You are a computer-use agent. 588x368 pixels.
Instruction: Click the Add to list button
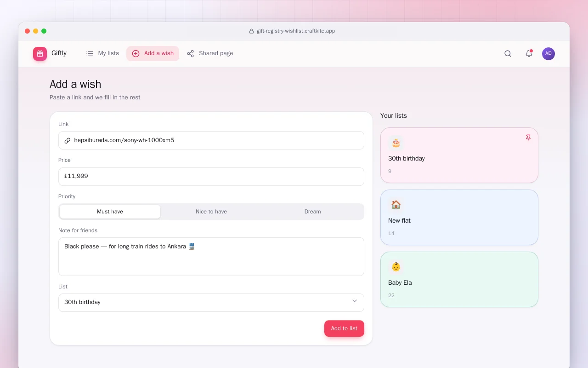344,328
